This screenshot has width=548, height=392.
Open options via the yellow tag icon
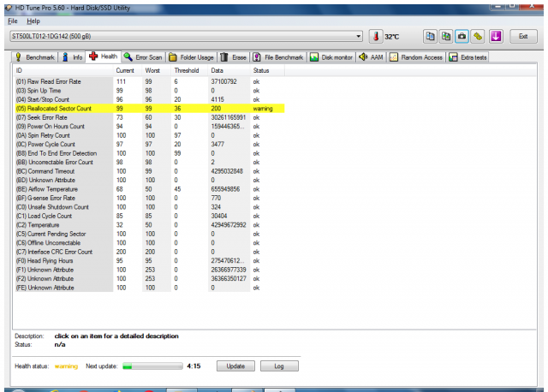478,37
